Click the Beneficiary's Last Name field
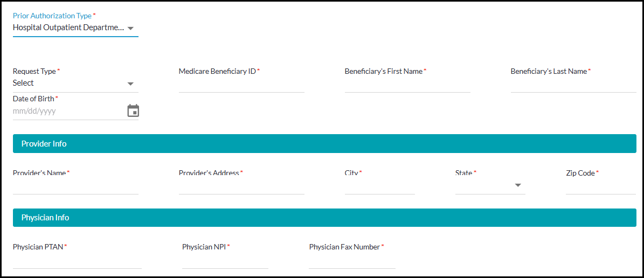The image size is (644, 278). click(573, 85)
